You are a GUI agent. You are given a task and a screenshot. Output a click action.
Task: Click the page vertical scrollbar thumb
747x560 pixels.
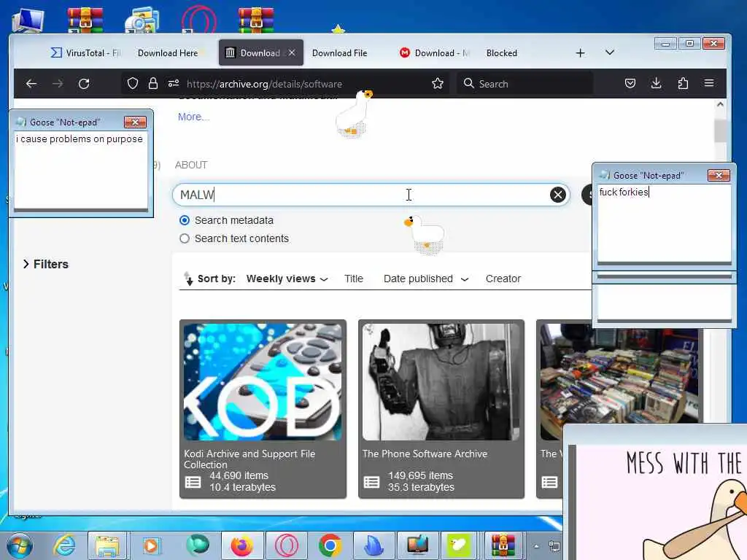(x=720, y=130)
